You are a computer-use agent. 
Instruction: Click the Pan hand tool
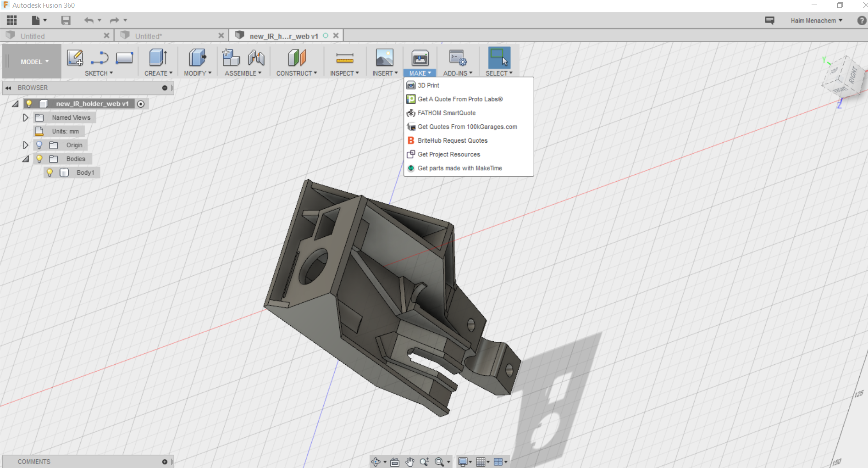pos(409,462)
